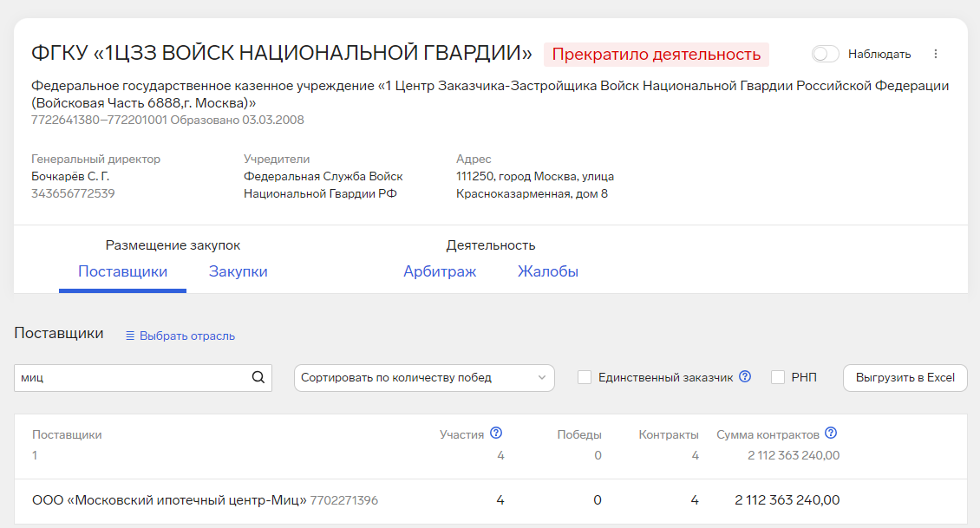Enable the Единственный заказчик checkbox
This screenshot has width=980, height=528.
click(x=585, y=377)
